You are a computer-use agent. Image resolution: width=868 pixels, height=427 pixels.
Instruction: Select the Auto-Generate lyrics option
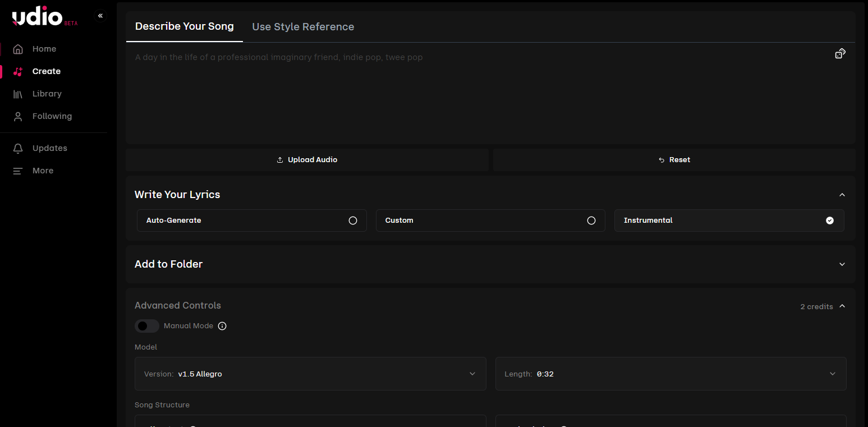pyautogui.click(x=252, y=221)
